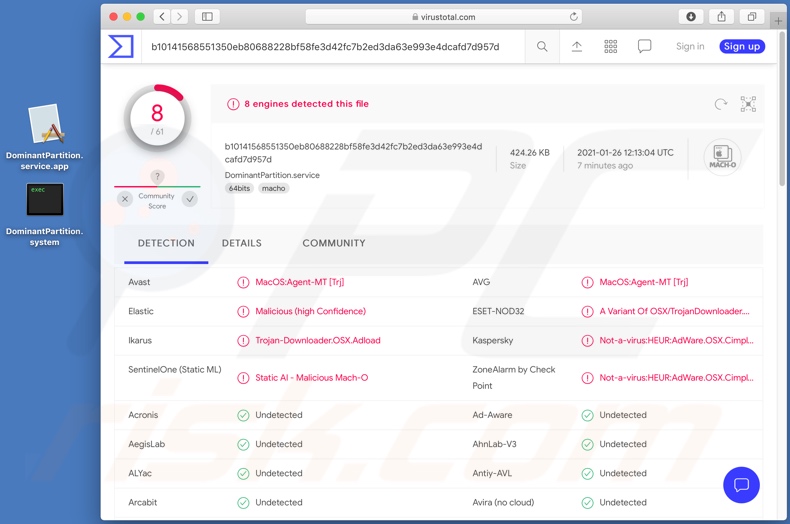The image size is (790, 524).
Task: Click the MACH-O file type icon
Action: tap(722, 157)
